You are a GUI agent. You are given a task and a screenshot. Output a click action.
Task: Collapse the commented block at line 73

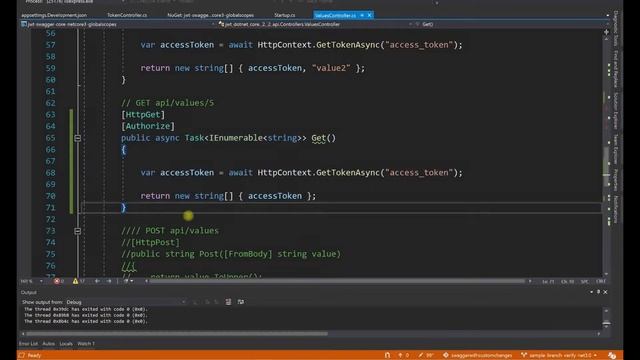click(78, 231)
